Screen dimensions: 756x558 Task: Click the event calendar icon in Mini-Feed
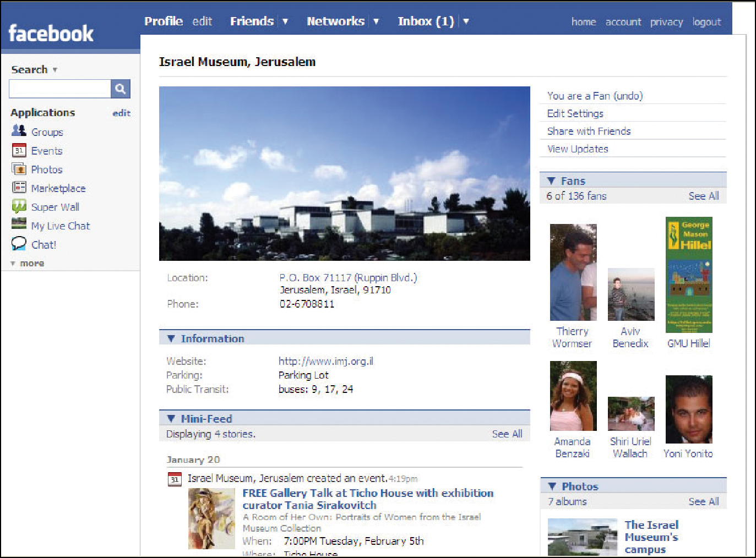pos(175,479)
